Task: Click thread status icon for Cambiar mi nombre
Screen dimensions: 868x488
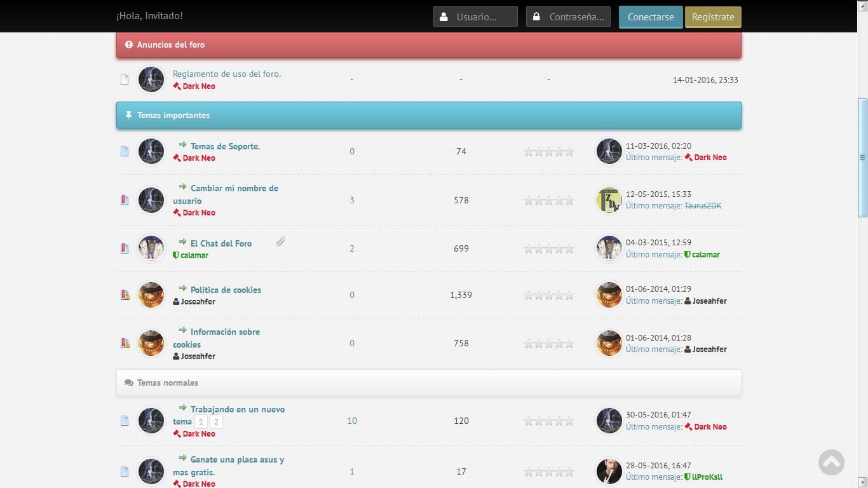Action: tap(125, 200)
